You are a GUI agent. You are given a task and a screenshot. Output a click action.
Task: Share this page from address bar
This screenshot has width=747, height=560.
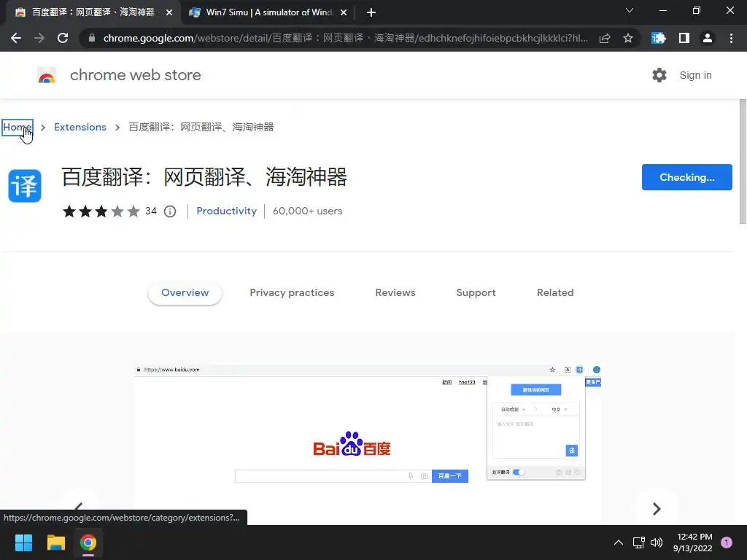click(x=605, y=38)
